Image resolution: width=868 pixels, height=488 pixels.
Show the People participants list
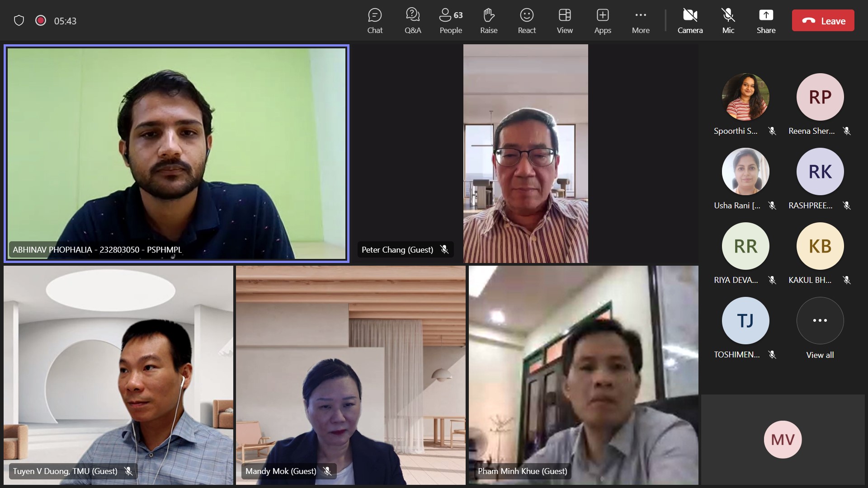[450, 21]
